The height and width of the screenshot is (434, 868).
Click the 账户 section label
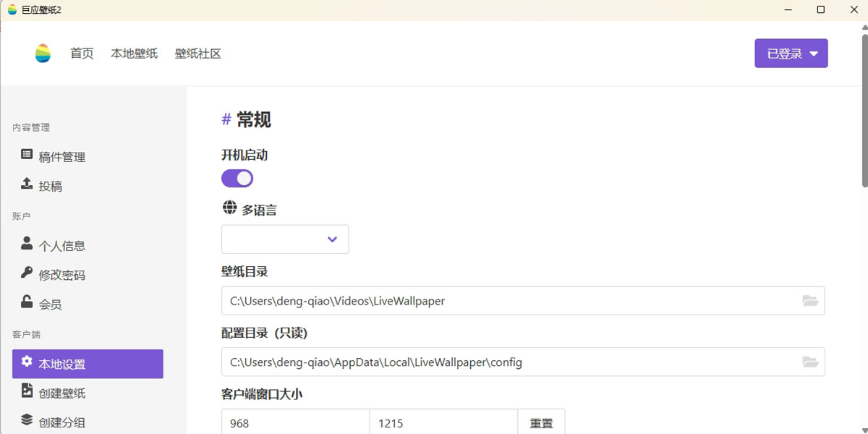22,216
